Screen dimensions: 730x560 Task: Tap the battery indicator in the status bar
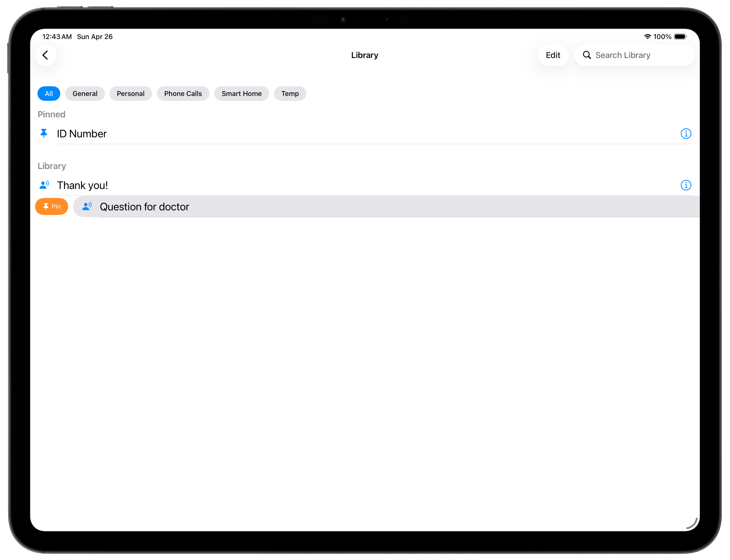coord(680,37)
